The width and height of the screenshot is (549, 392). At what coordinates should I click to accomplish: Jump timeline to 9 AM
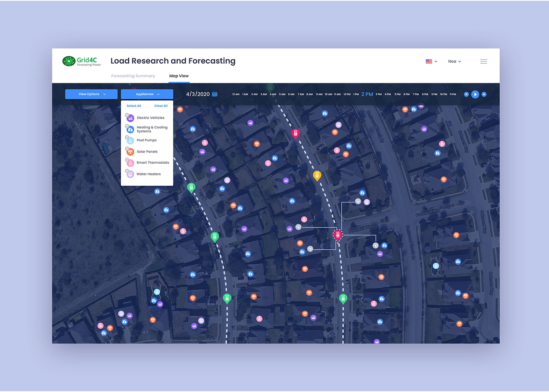tap(319, 94)
